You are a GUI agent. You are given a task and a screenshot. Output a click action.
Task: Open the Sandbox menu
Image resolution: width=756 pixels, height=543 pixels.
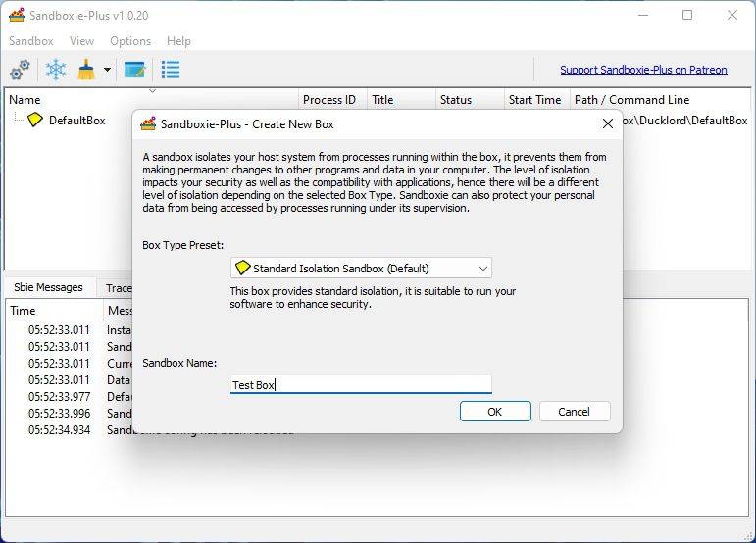[x=30, y=41]
